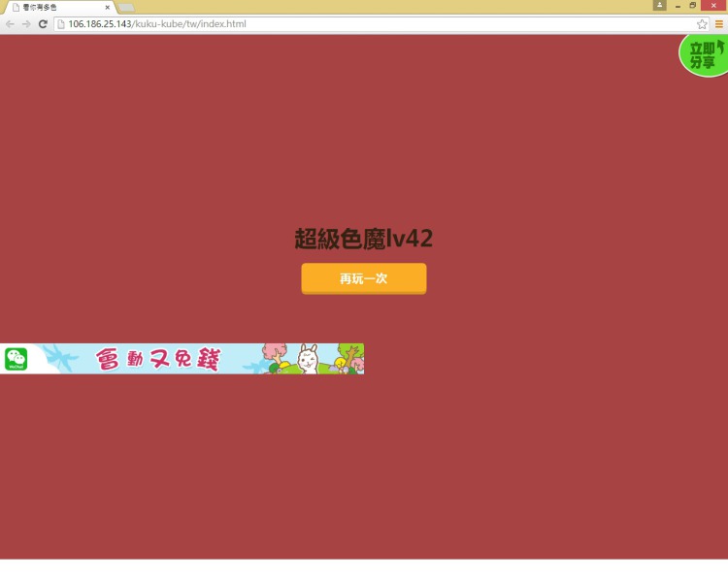Click the address bar with kuku-kube URL

[381, 24]
